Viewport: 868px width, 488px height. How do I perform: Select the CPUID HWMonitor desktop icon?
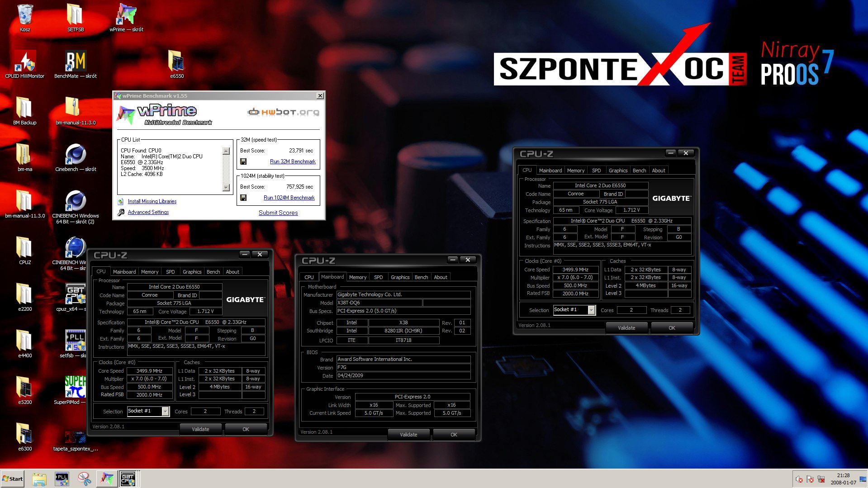[x=25, y=65]
